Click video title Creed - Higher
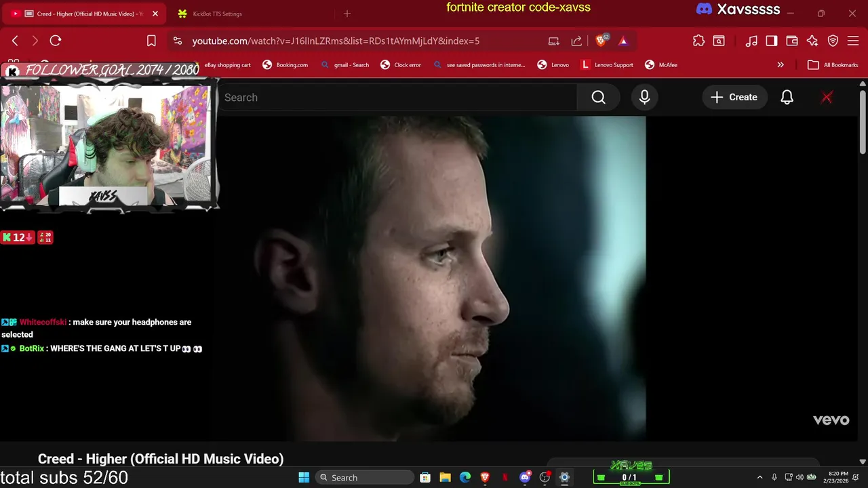 161,459
